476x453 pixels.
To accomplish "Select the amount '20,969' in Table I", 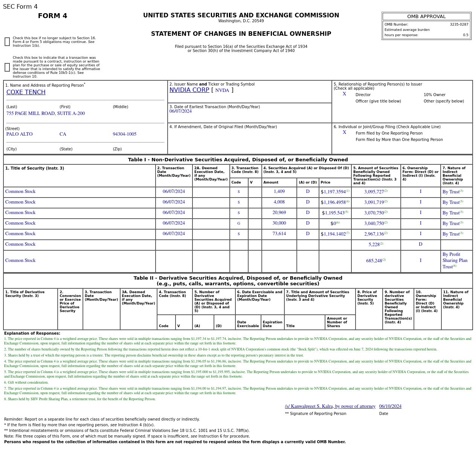I will point(279,213).
